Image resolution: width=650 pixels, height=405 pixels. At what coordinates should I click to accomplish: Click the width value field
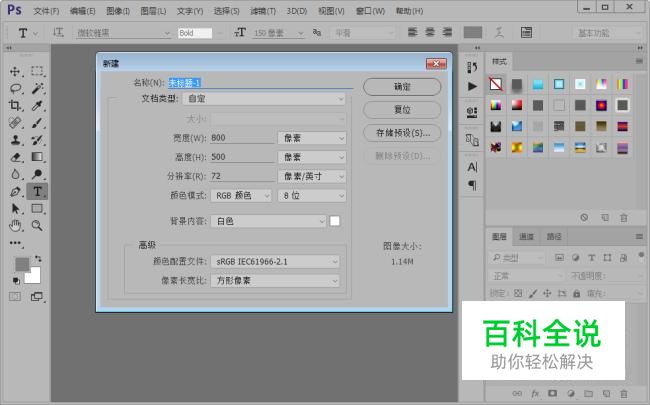tap(242, 138)
